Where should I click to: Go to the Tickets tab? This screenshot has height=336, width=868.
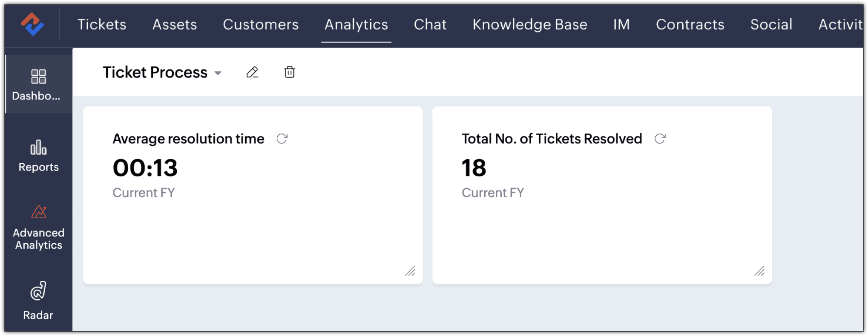point(102,25)
